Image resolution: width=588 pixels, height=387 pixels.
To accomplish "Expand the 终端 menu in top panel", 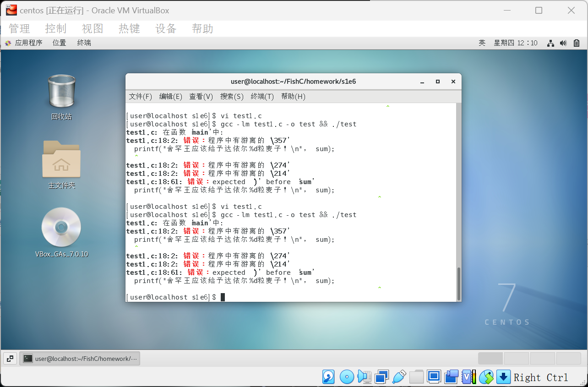I will coord(84,43).
